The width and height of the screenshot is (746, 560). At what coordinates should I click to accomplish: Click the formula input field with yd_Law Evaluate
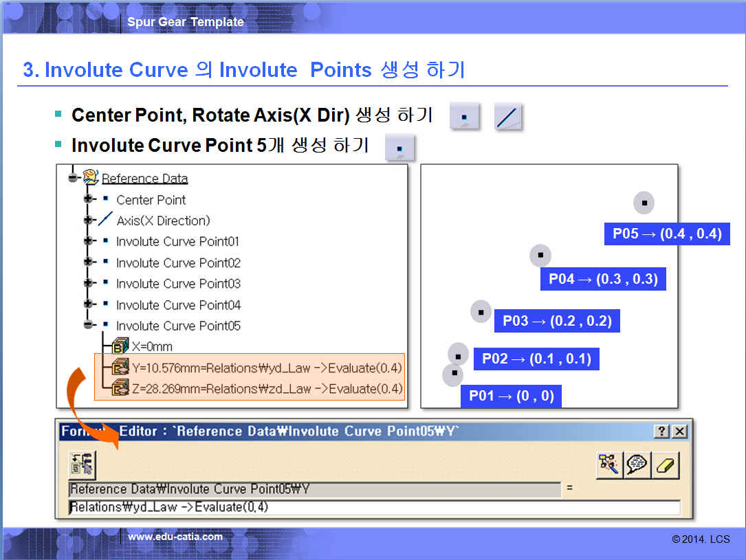374,508
